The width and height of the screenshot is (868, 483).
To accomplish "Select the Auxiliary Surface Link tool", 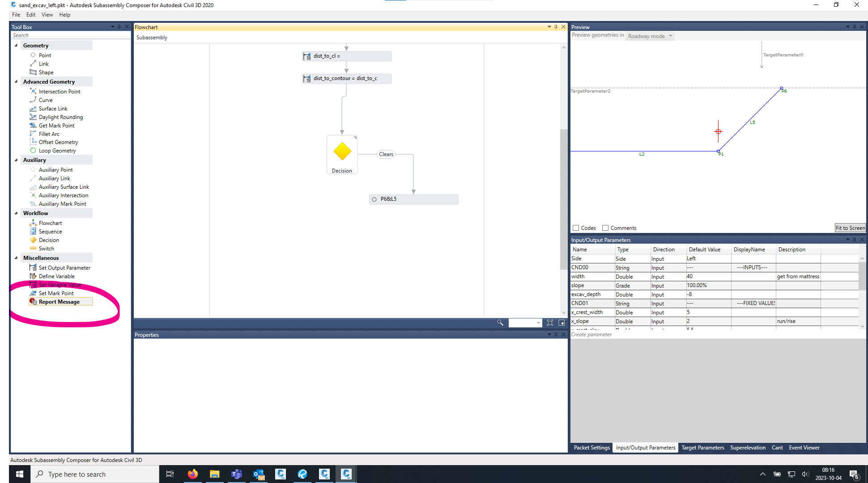I will [x=64, y=186].
